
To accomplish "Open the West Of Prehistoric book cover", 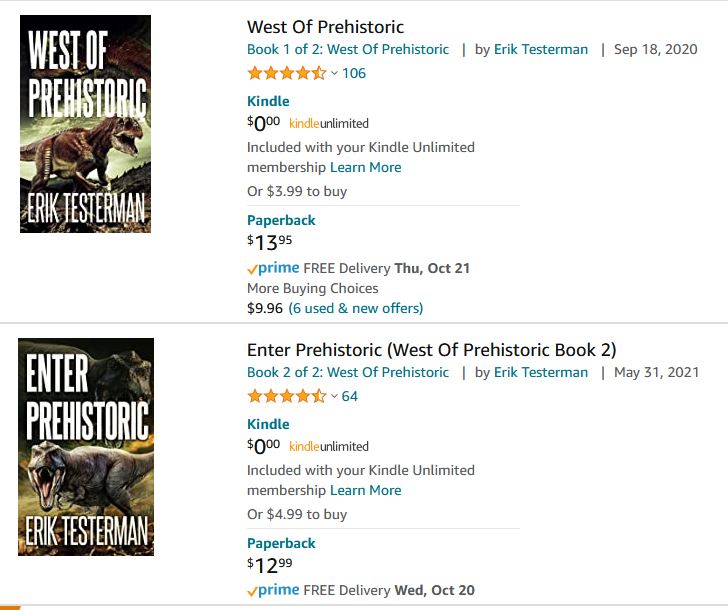I will (85, 124).
